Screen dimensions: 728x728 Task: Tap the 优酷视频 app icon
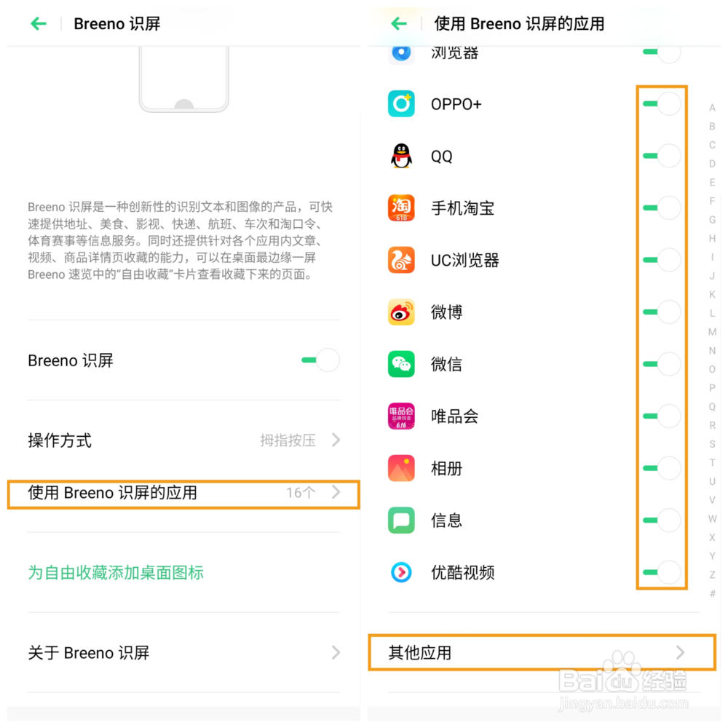click(x=401, y=572)
